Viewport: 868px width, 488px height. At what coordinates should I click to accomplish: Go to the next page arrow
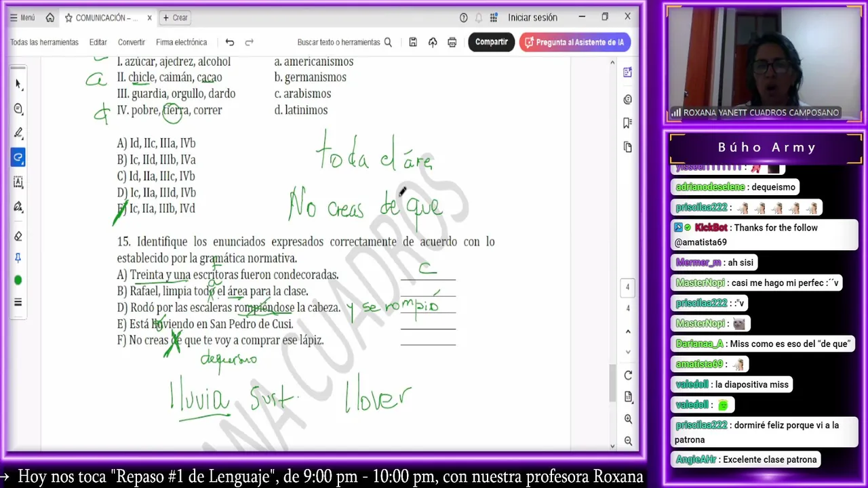[x=628, y=352]
